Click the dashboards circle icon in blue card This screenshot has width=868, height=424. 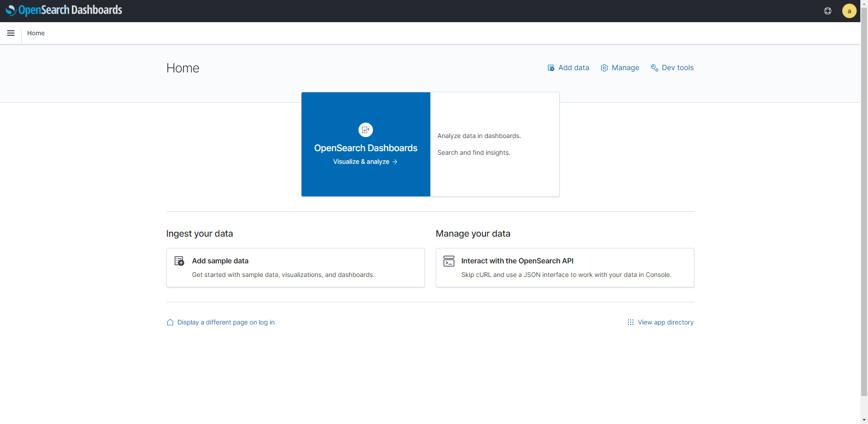[366, 130]
